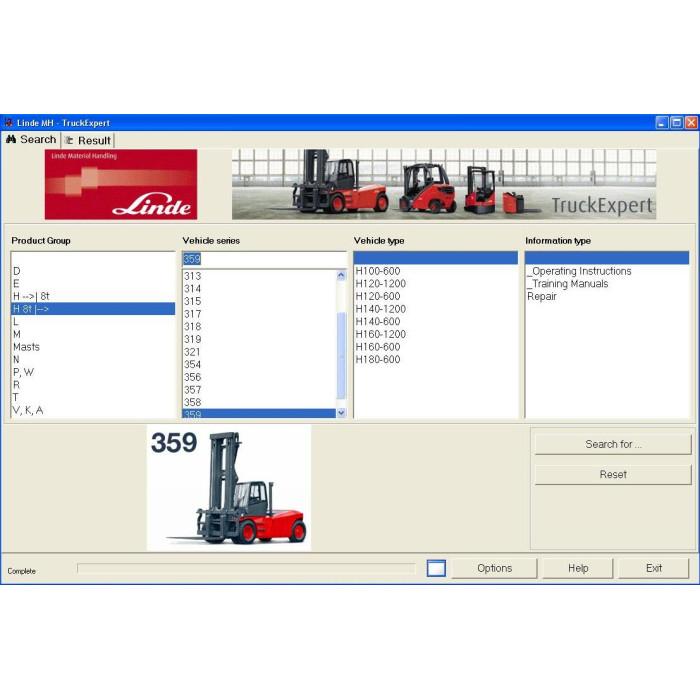Click the TruckExpert forklift banner image
This screenshot has height=700, width=700.
(444, 184)
